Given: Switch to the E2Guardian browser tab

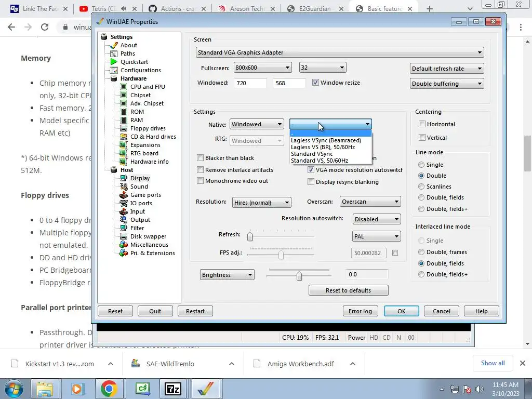Looking at the screenshot, I should pos(314,9).
